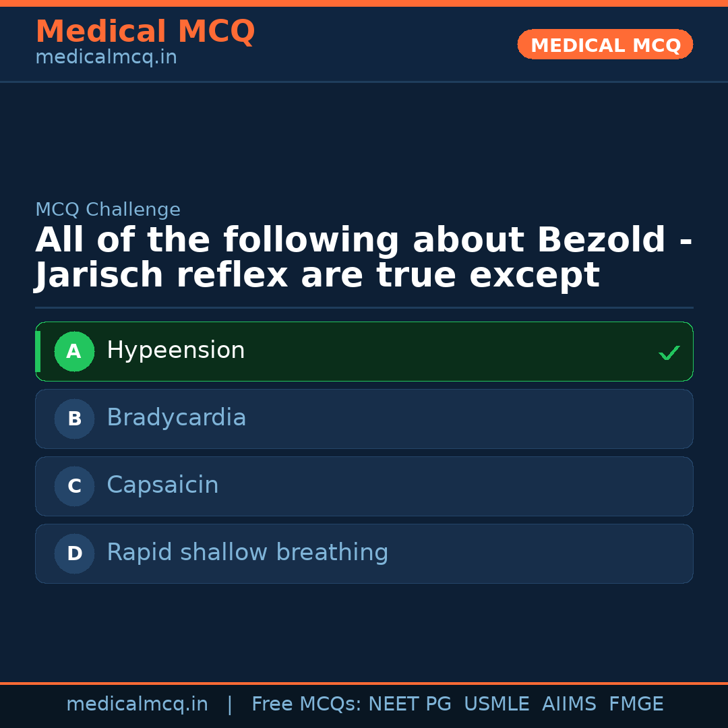This screenshot has height=728, width=728.
Task: Click the green checkmark on Hypeension
Action: [669, 353]
